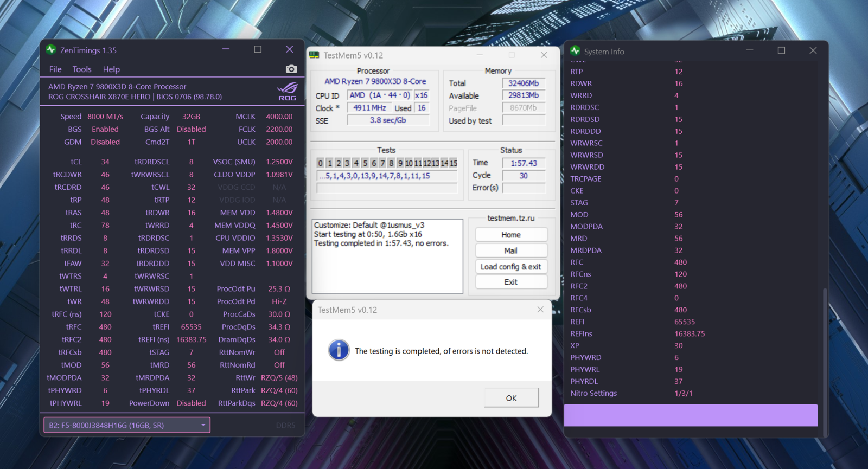Maximize the ZenTimings window

pos(258,49)
